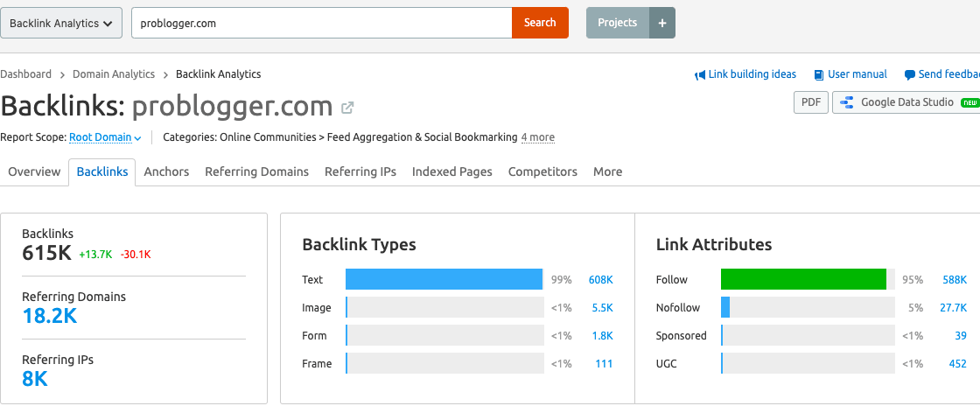Open the Referring IPs tab
Image resolution: width=980 pixels, height=406 pixels.
tap(360, 171)
